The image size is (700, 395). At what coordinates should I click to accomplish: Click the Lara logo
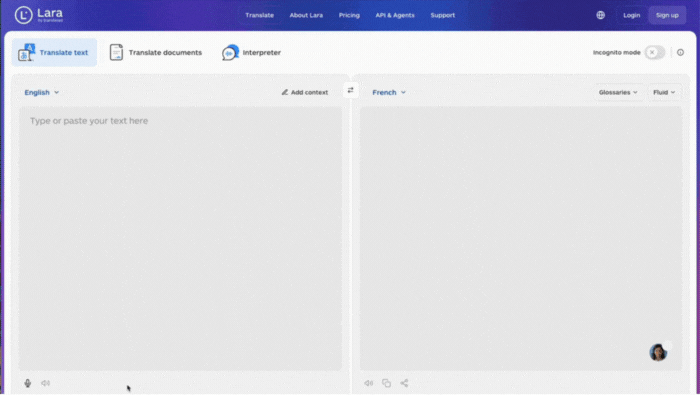pos(39,15)
